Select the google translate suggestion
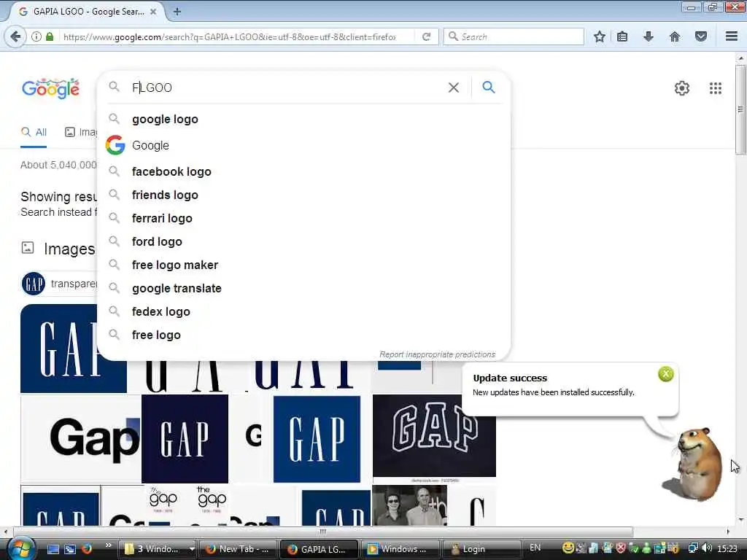This screenshot has height=560, width=747. click(x=304, y=288)
